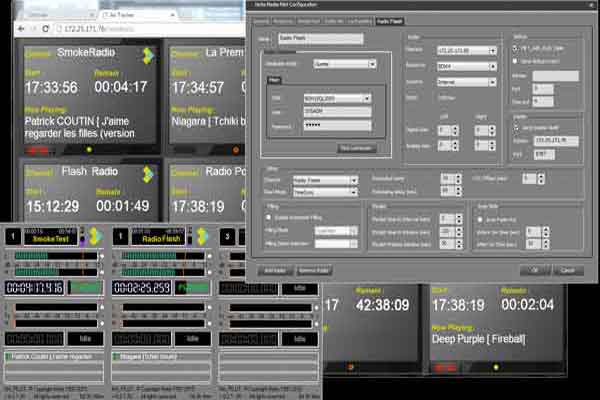The width and height of the screenshot is (600, 400).
Task: Toggle the checkbox below the top-right radio button
Action: [x=515, y=61]
